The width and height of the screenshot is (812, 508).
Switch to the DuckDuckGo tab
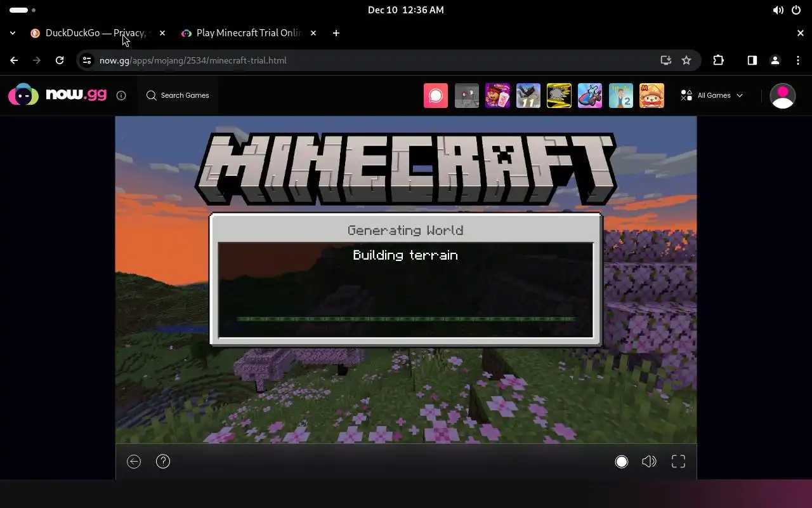click(95, 33)
